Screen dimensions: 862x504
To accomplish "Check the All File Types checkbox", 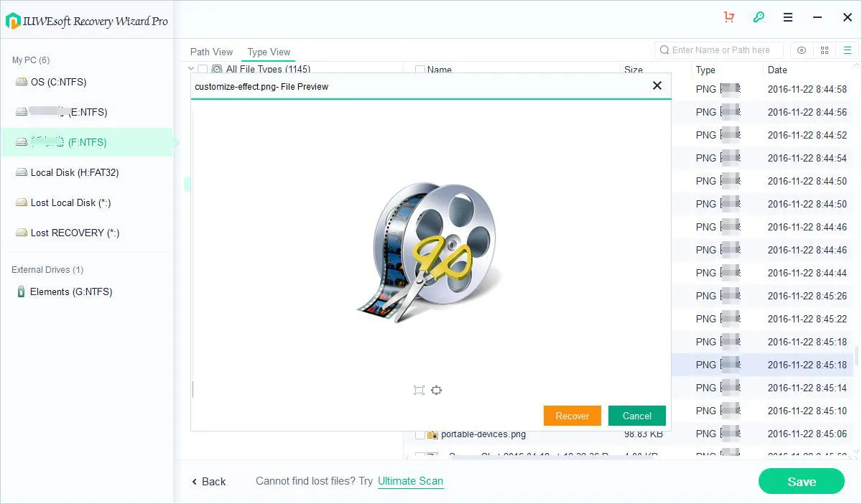I will tap(202, 69).
